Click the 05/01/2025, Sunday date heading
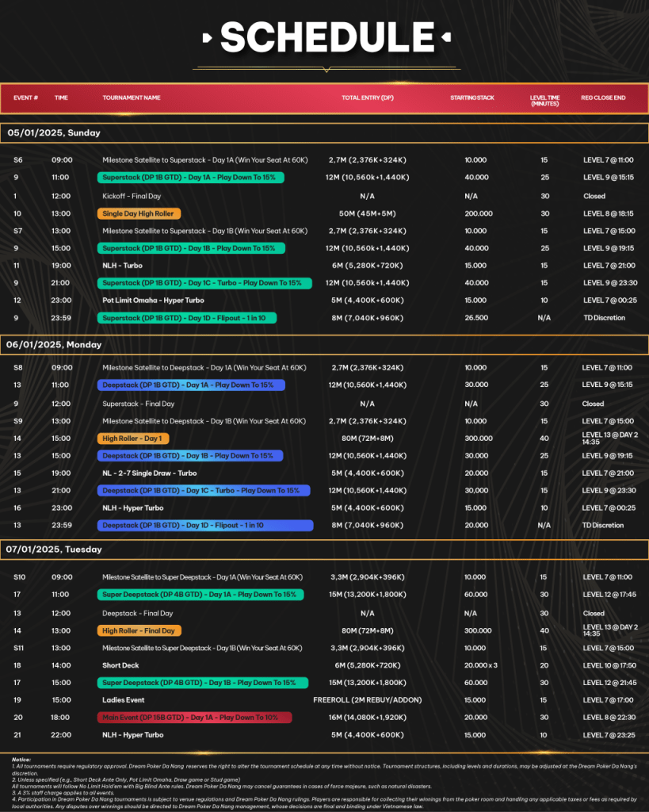Image resolution: width=649 pixels, height=812 pixels. [x=54, y=132]
